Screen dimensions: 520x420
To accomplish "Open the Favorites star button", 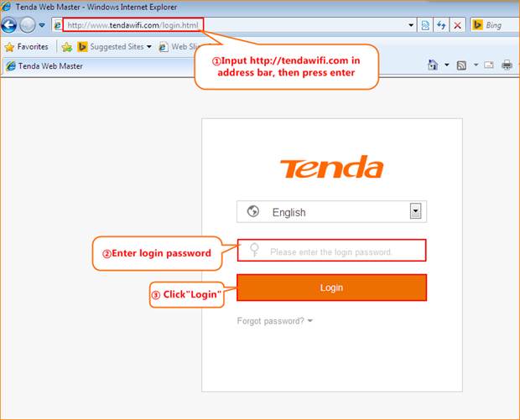I will point(27,47).
